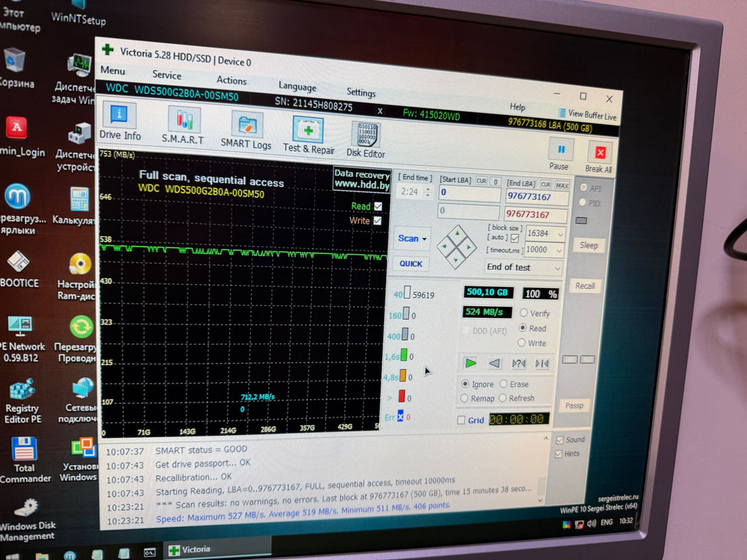The image size is (747, 560).
Task: Open the Disk Editor tool
Action: pos(365,138)
